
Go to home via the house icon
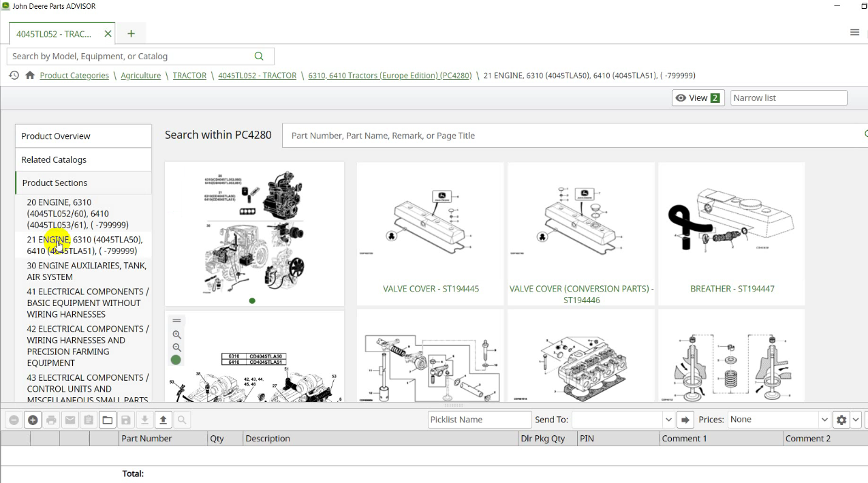coord(30,76)
